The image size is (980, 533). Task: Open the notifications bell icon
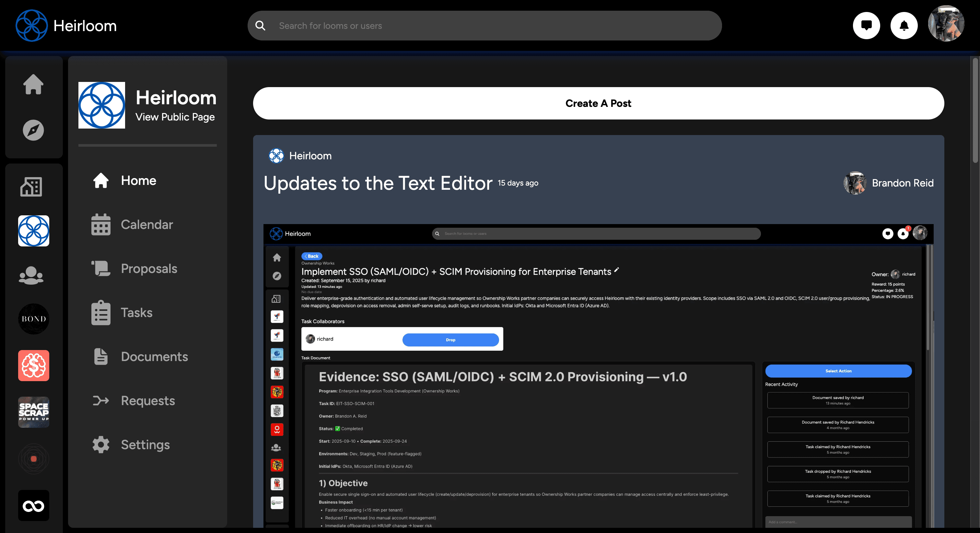[904, 26]
